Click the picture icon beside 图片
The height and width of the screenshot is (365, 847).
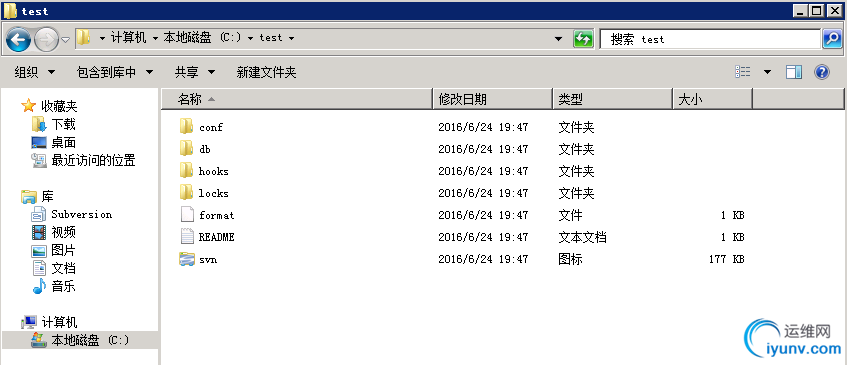[x=39, y=251]
